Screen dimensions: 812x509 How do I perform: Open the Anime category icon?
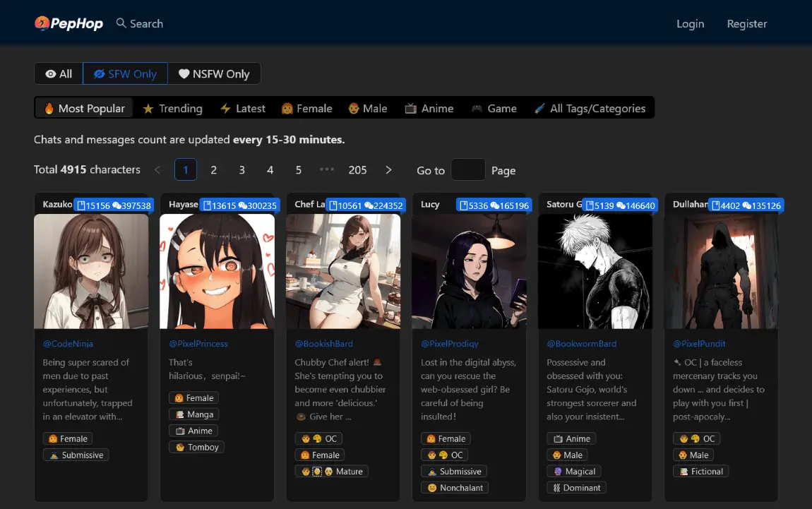(x=412, y=108)
